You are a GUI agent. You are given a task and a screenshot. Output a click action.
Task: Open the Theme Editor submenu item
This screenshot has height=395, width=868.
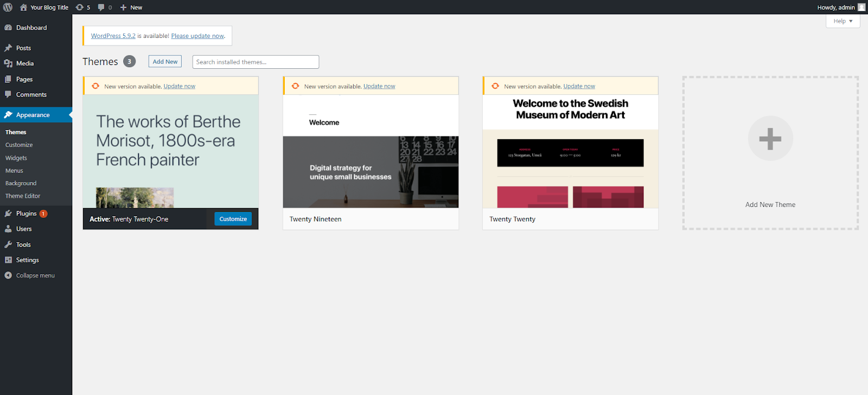tap(23, 196)
